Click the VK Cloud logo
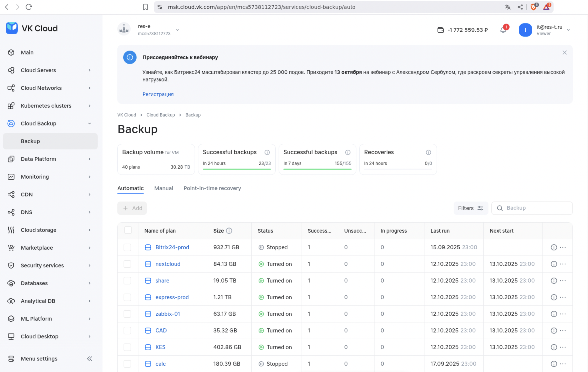The width and height of the screenshot is (588, 372). tap(32, 28)
